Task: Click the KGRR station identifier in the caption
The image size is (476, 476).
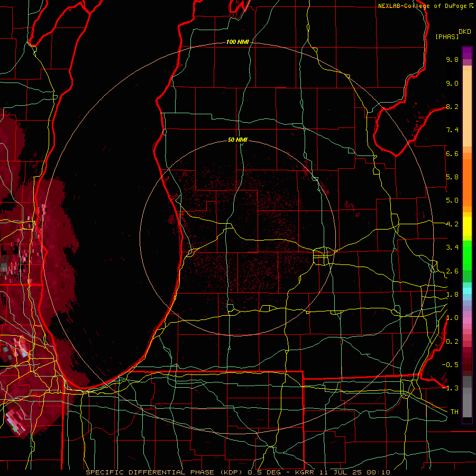Action: (305, 472)
